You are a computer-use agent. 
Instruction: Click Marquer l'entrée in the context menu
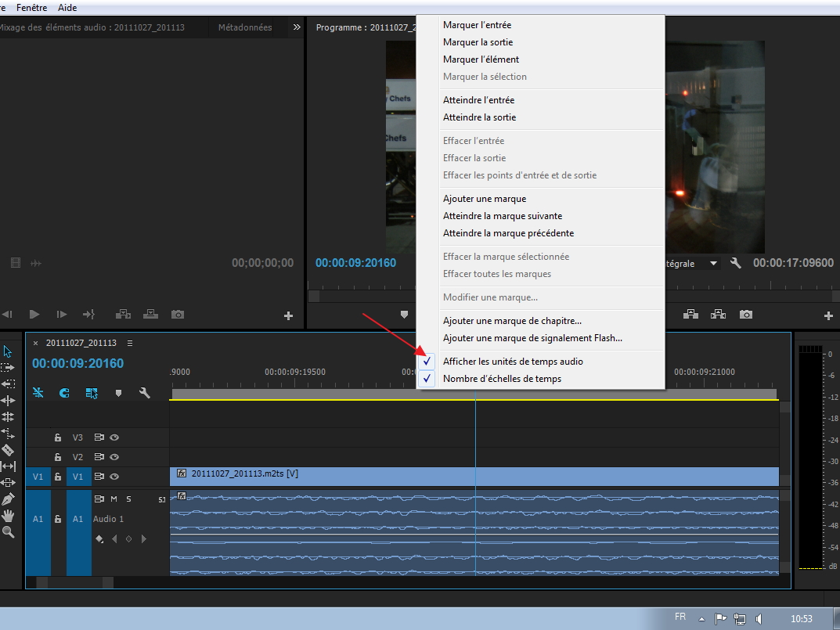[x=477, y=25]
